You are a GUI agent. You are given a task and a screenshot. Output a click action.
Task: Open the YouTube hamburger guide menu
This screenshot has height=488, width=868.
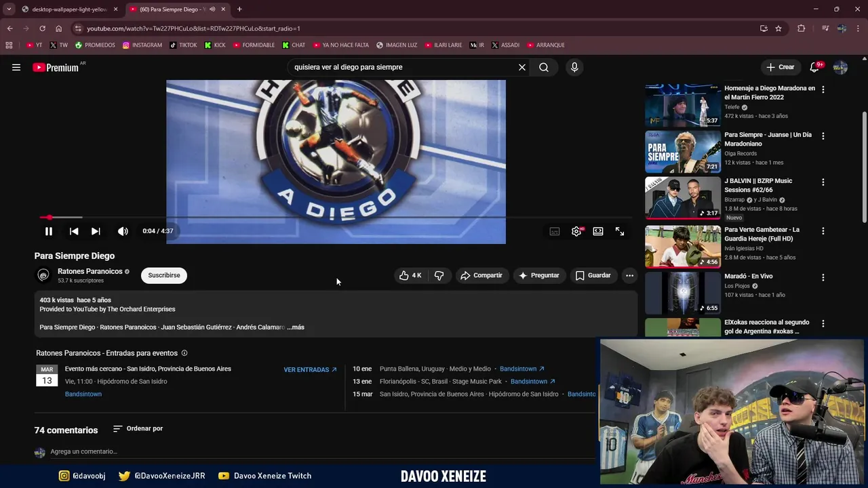tap(16, 67)
